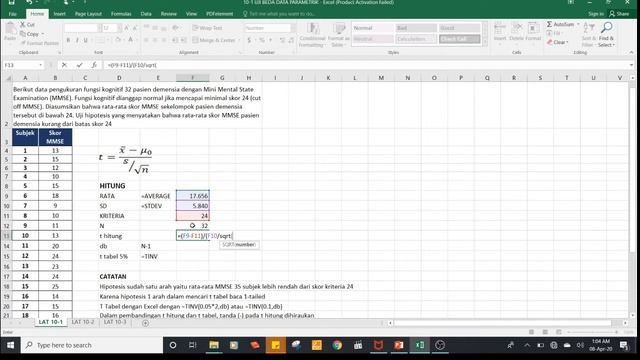Click the Format Painter icon
This screenshot has width=640, height=360.
[23, 43]
